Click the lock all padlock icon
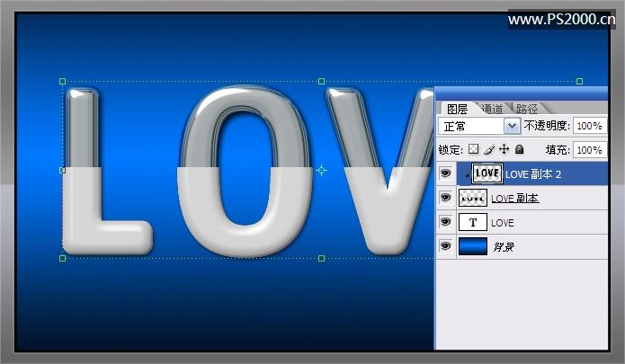 (x=519, y=149)
